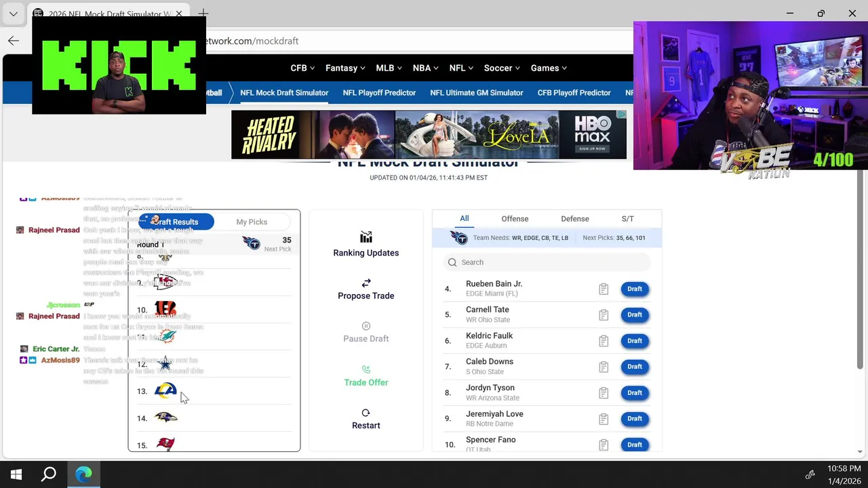The height and width of the screenshot is (488, 868).
Task: Draft Rueben Bain Jr.
Action: (x=635, y=289)
